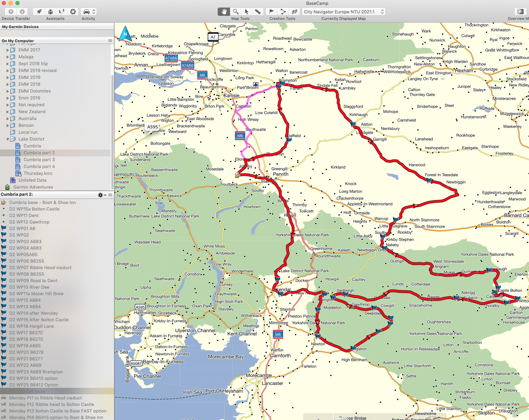Open Garmin Adventures item

(33, 187)
